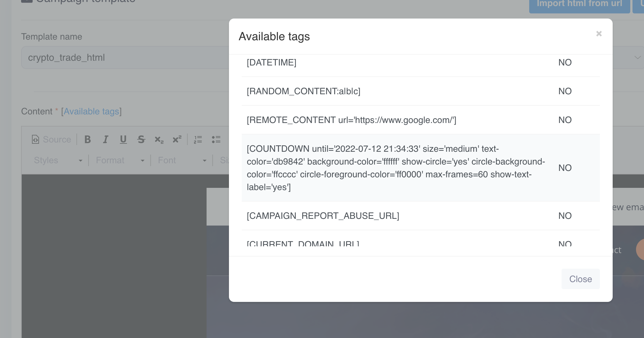Click NO in the REMOTE_CONTENT row
Viewport: 644px width, 338px height.
pos(565,120)
